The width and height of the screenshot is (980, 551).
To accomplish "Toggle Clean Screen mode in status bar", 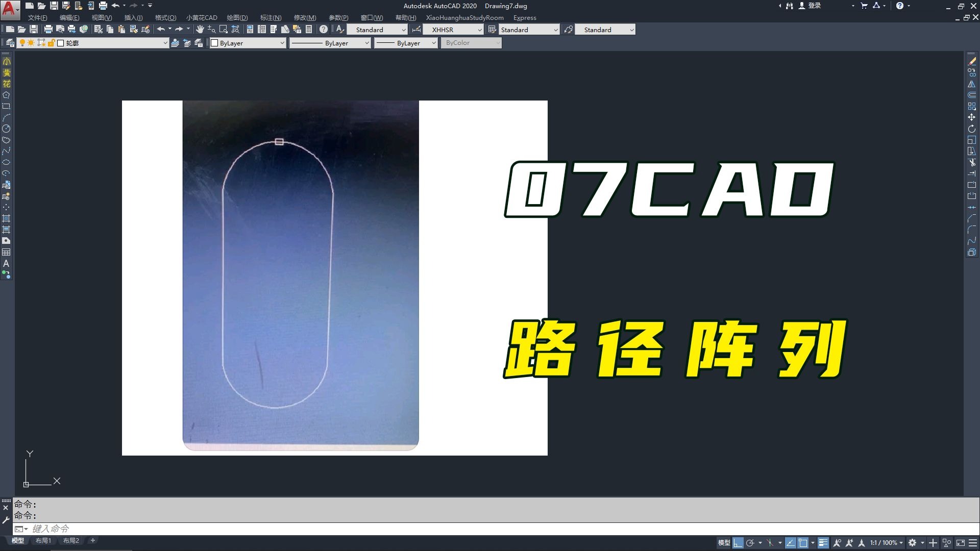I will 960,543.
